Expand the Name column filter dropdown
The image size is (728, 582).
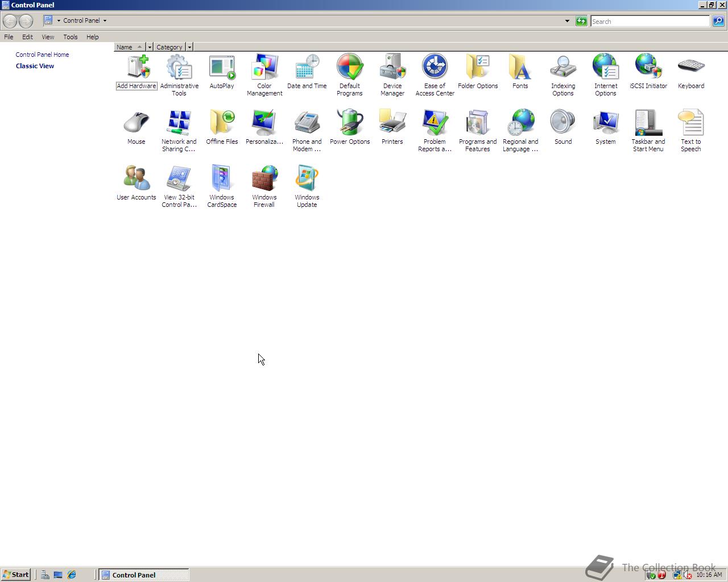click(x=150, y=47)
